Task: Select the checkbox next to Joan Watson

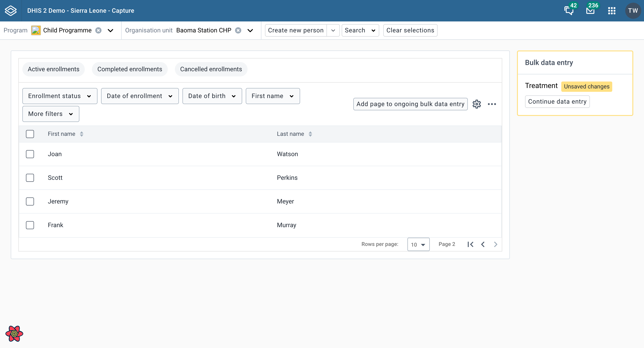Action: (30, 154)
